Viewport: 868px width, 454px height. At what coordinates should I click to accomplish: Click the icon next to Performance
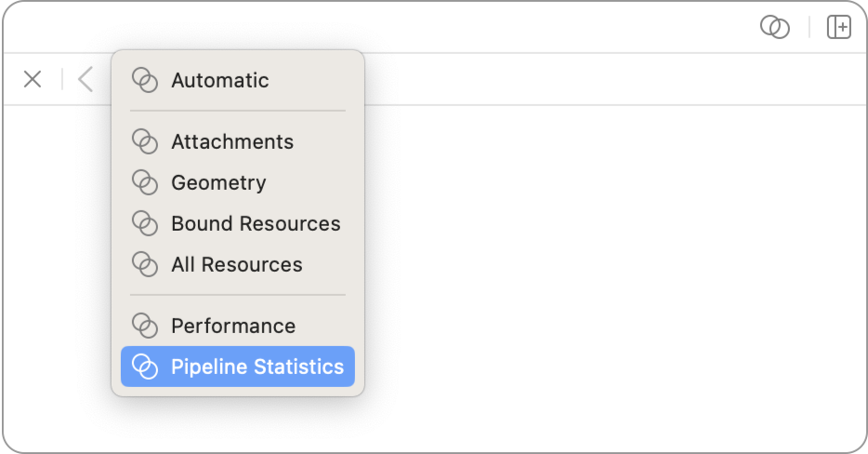tap(144, 326)
